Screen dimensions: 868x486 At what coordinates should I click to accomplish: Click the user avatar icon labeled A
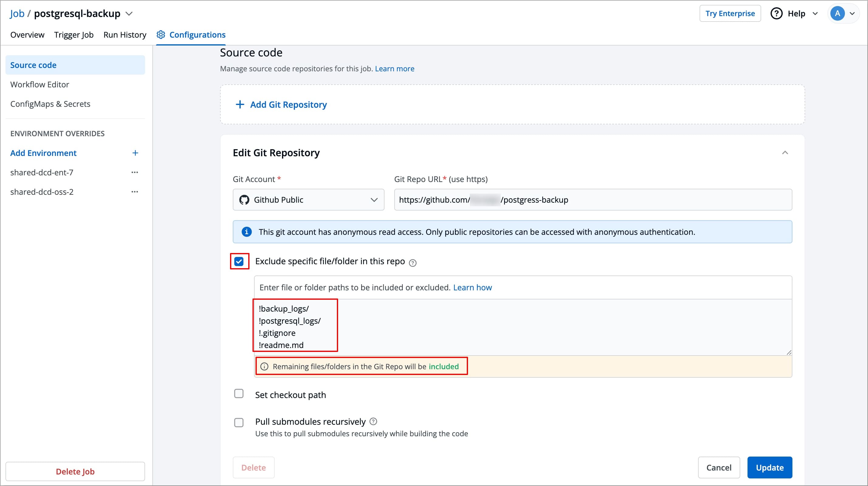pyautogui.click(x=837, y=13)
